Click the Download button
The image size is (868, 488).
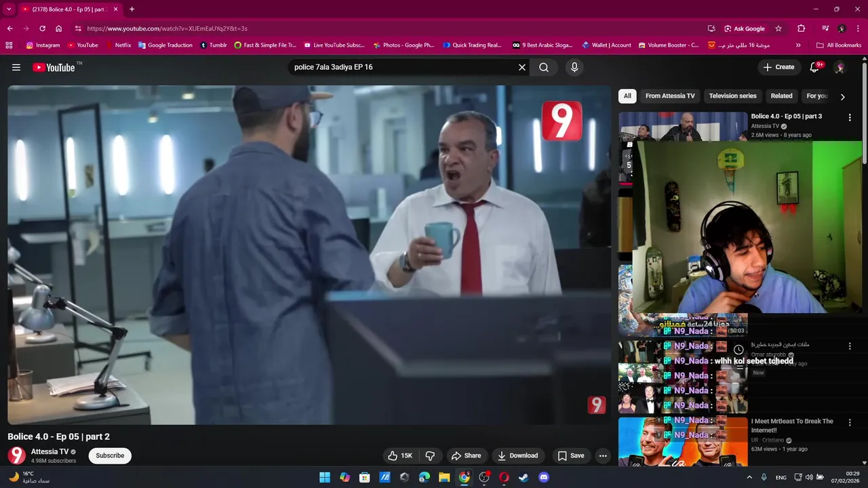(517, 455)
